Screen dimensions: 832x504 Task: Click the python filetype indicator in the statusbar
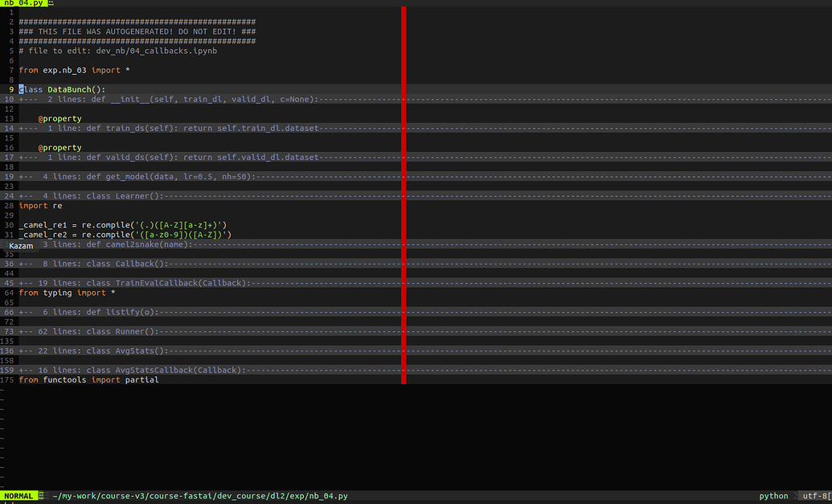pos(773,496)
